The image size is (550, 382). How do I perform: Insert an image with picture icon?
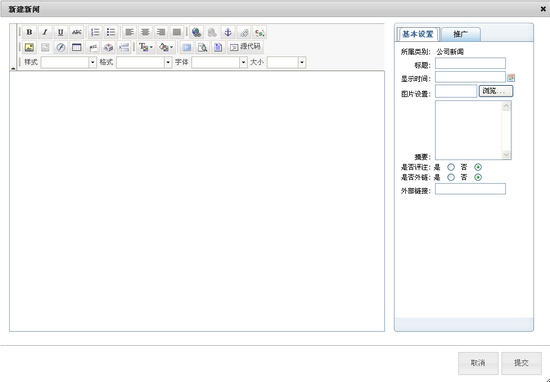pos(29,47)
